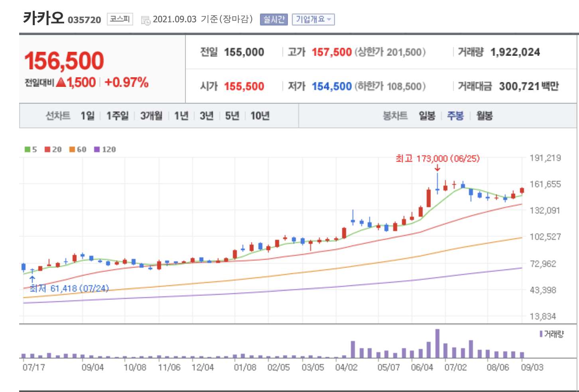Select the 1일 line chart tab
The width and height of the screenshot is (579, 392).
(x=87, y=116)
